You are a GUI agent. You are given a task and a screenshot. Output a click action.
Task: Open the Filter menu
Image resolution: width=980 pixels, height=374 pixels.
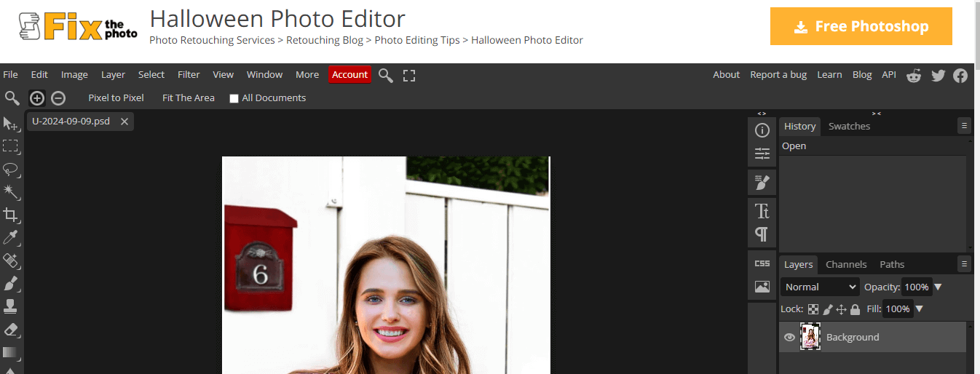click(189, 74)
